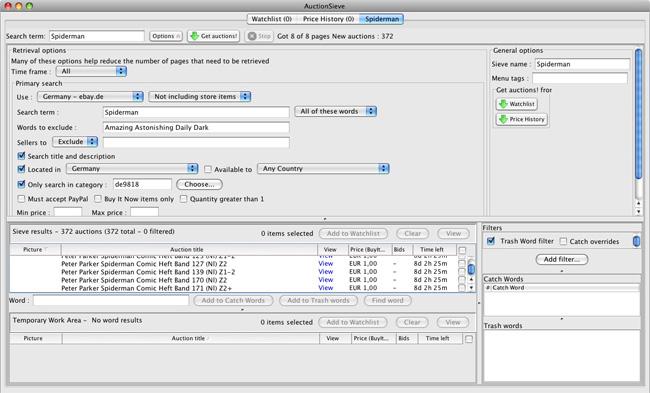This screenshot has height=393, width=650.
Task: Click Add to Watchlist in Temporary Work Area
Action: 353,323
